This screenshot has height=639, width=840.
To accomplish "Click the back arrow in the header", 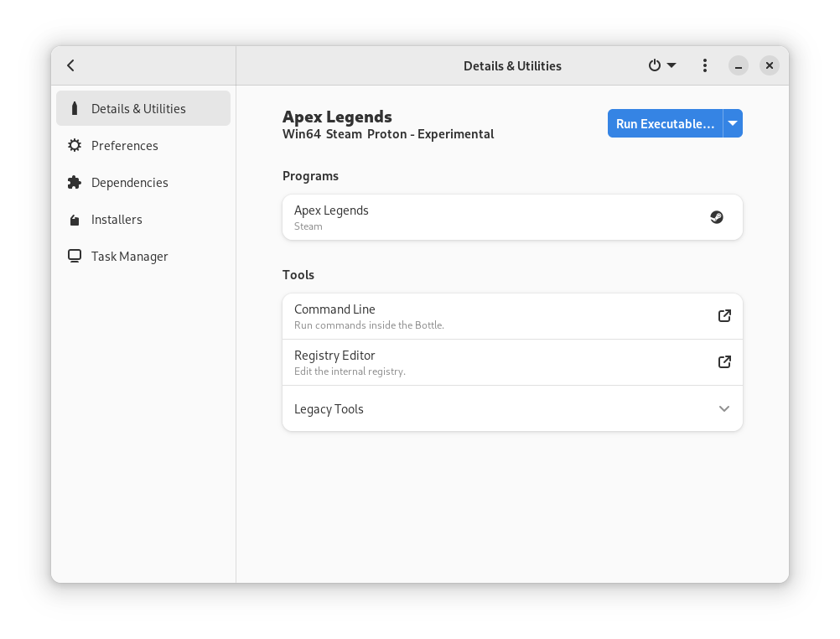I will (71, 65).
